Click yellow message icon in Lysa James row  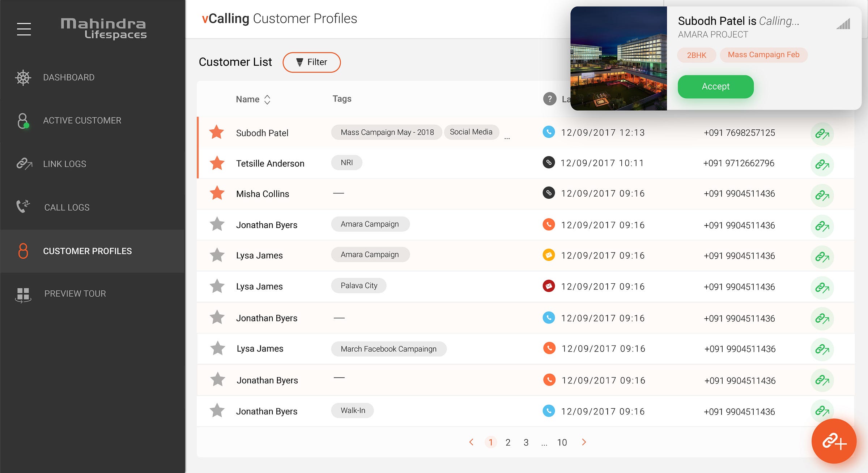click(x=549, y=255)
